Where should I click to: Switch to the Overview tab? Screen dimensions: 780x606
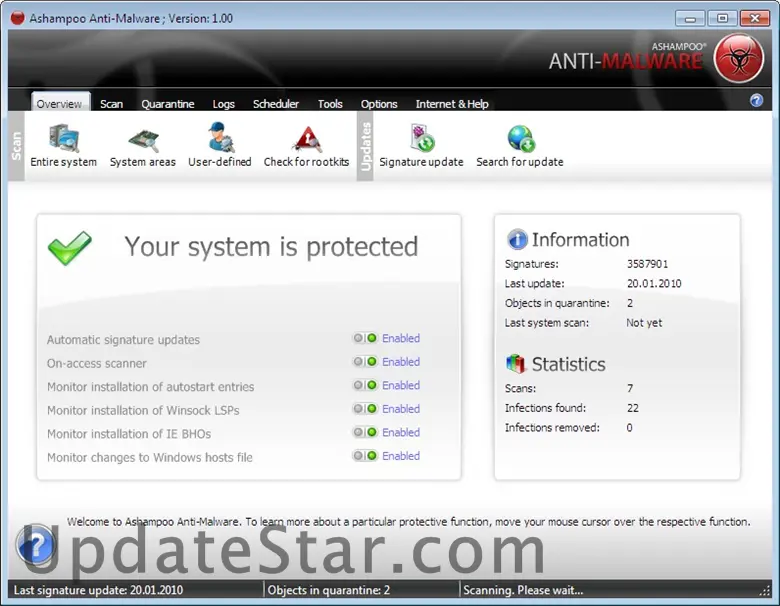59,103
